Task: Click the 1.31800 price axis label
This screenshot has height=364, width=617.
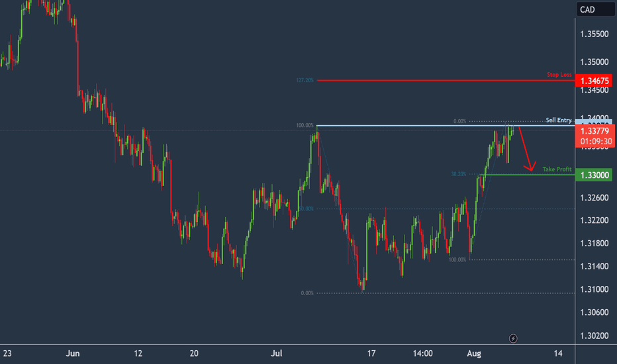Action: click(x=594, y=244)
